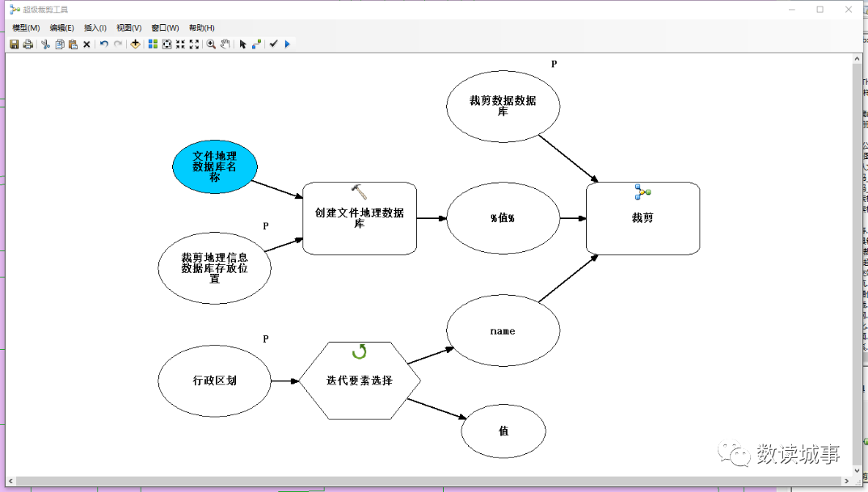Click the Add Data plus icon
The height and width of the screenshot is (492, 868).
coord(135,44)
